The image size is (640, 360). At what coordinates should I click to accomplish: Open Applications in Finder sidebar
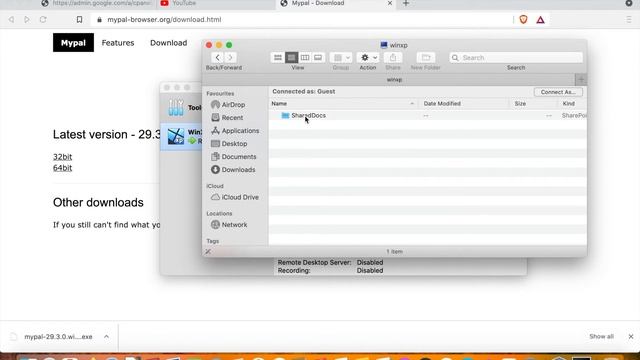(235, 131)
